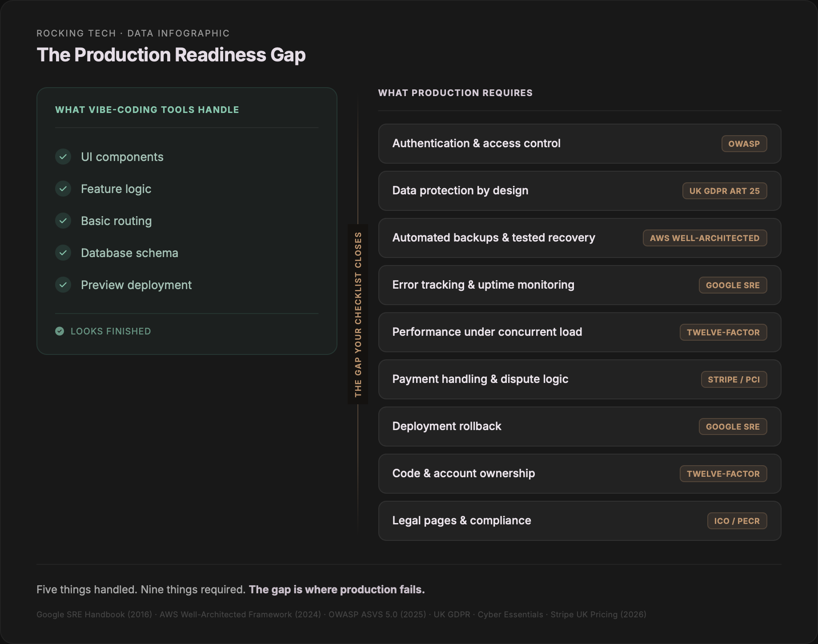Click the checkmark icon beside Basic routing
Screen dimensions: 818x644
[x=63, y=221]
